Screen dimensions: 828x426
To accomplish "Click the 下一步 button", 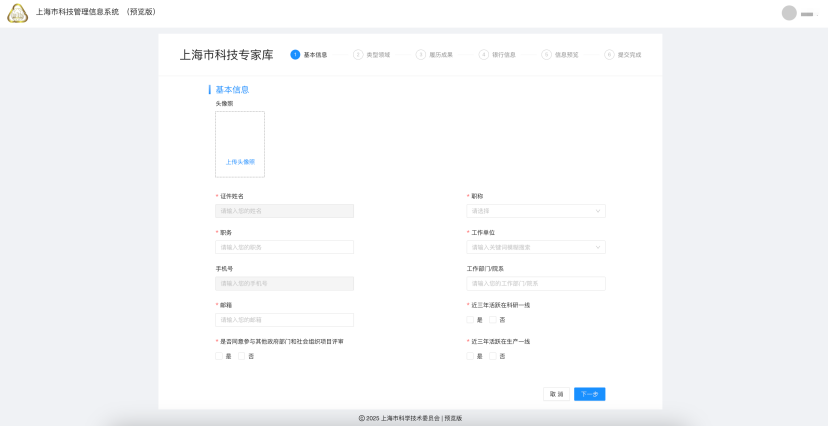I will pos(589,394).
